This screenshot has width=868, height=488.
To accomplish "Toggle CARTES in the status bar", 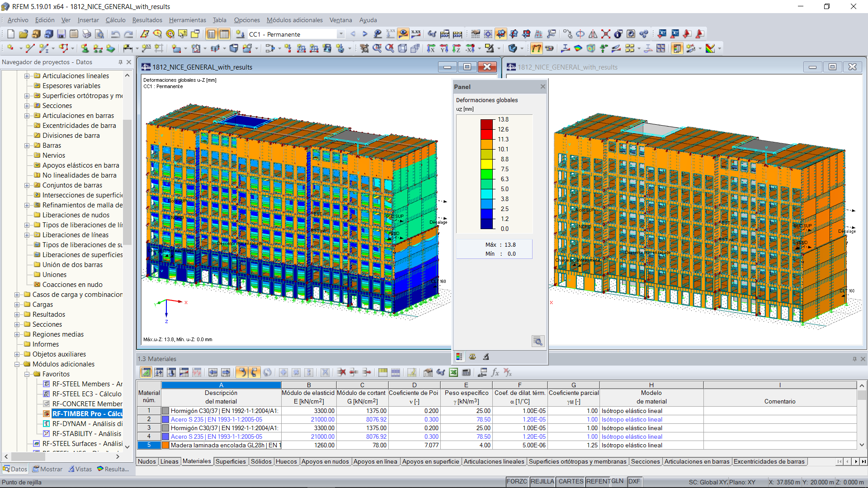I will coord(571,482).
